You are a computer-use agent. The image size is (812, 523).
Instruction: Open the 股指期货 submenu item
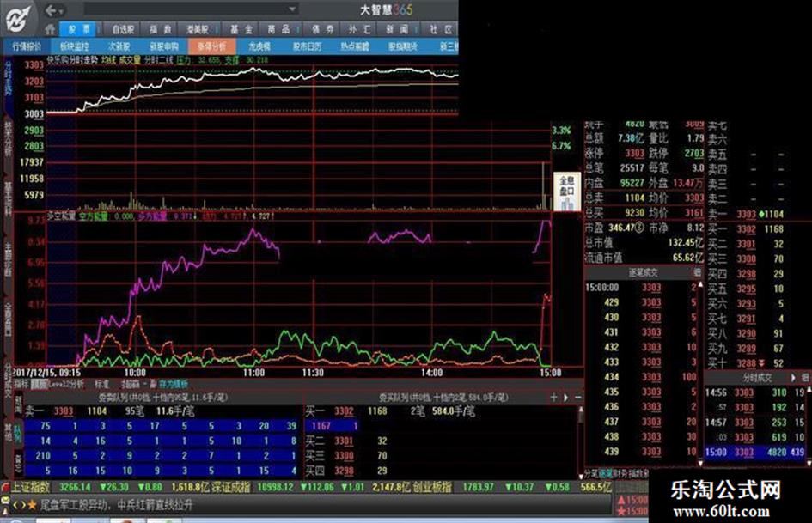point(403,46)
